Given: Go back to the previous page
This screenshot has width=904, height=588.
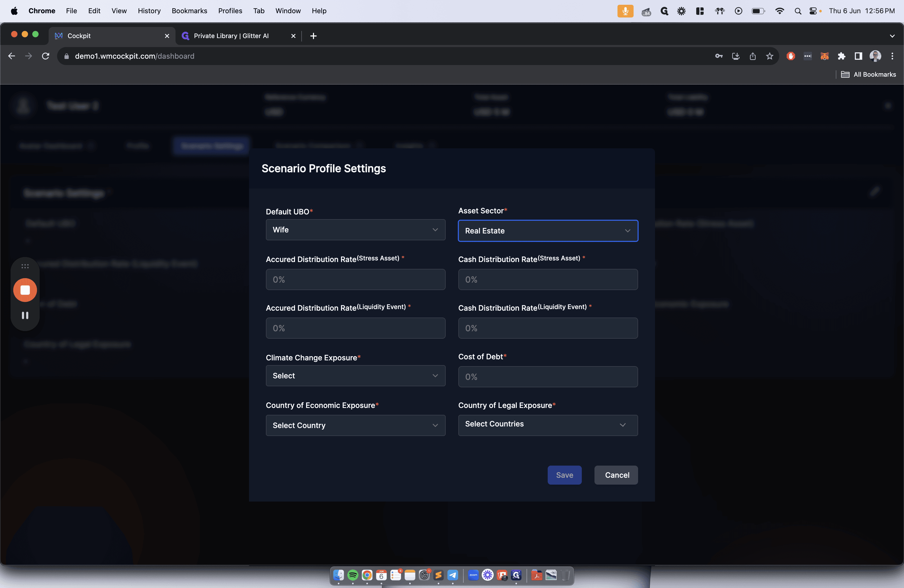Looking at the screenshot, I should click(x=12, y=56).
